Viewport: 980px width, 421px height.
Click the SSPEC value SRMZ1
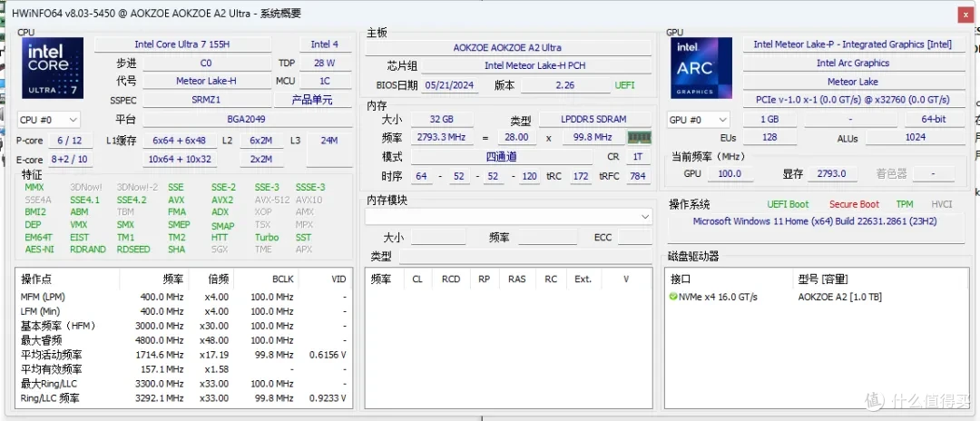click(x=206, y=100)
